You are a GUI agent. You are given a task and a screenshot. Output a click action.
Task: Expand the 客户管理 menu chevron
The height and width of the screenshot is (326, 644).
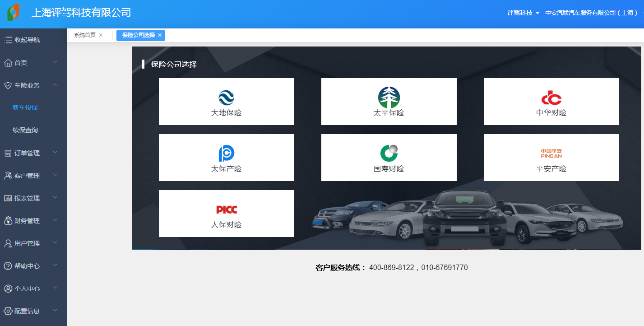tap(55, 175)
